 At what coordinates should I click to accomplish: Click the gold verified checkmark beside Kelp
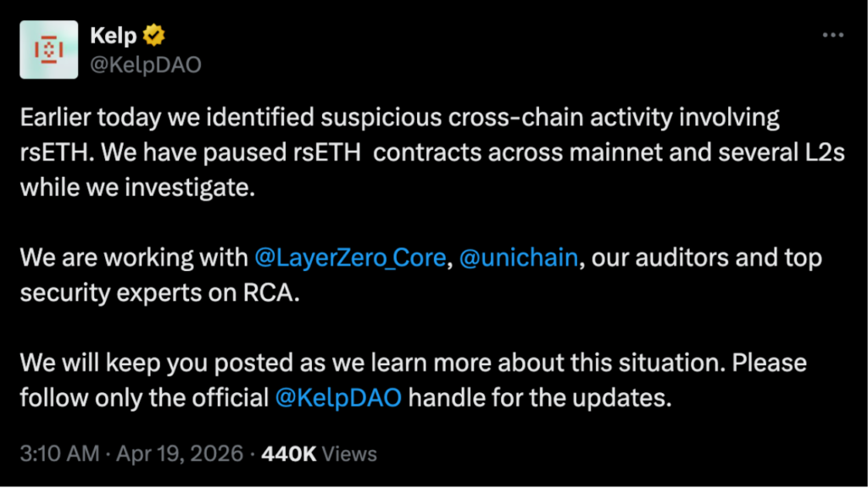coord(153,35)
